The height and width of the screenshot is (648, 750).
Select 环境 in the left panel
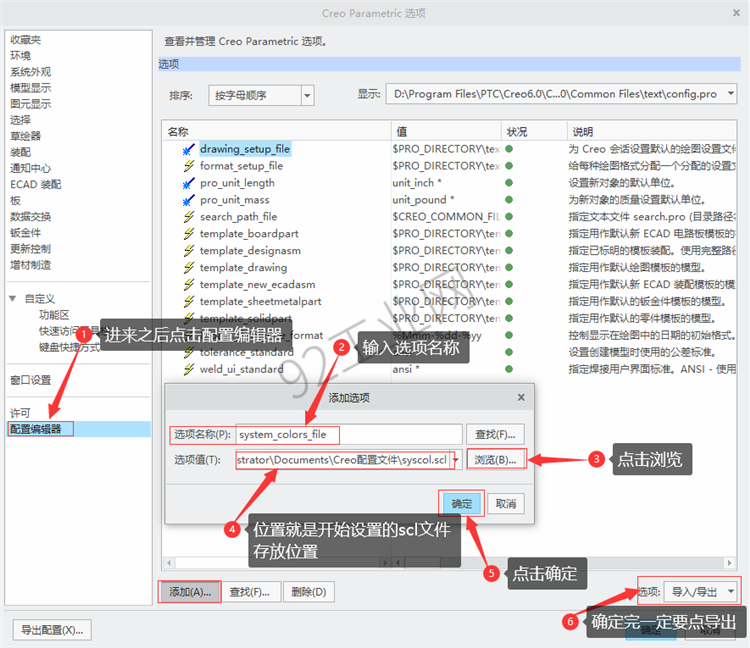coord(21,56)
